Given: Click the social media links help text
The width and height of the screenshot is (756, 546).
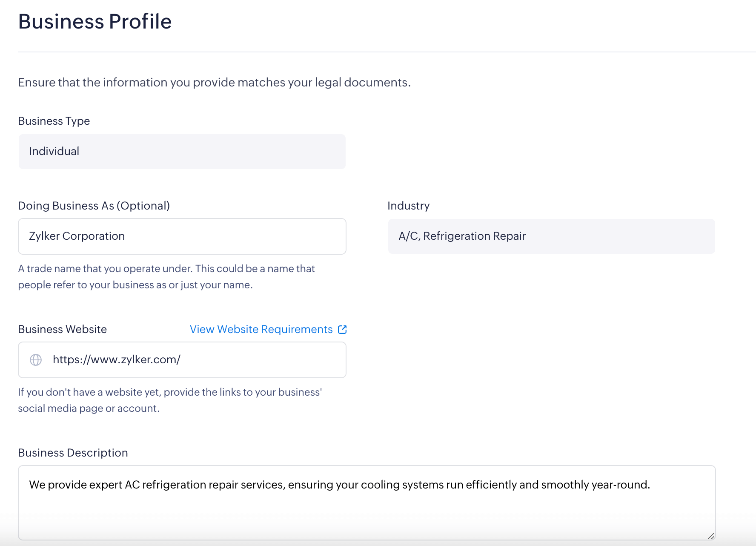Looking at the screenshot, I should (169, 400).
